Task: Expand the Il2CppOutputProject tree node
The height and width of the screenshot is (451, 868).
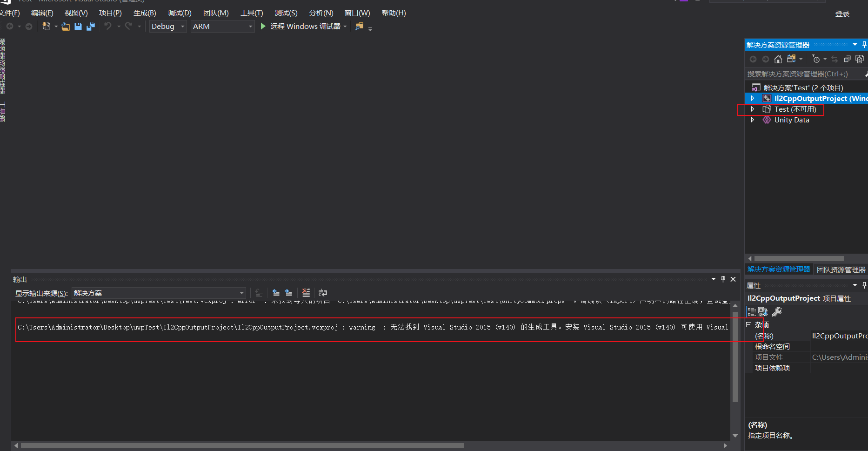Action: [x=752, y=99]
